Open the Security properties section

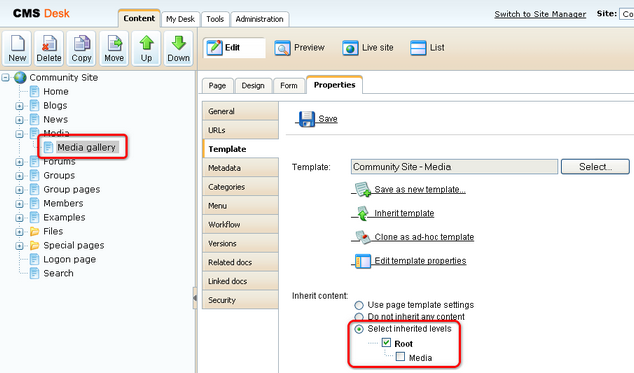click(x=240, y=300)
